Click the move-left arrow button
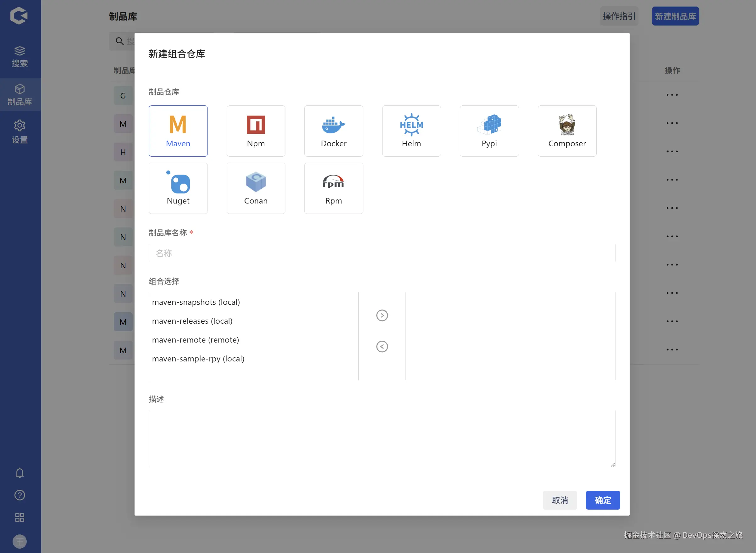 pyautogui.click(x=382, y=346)
